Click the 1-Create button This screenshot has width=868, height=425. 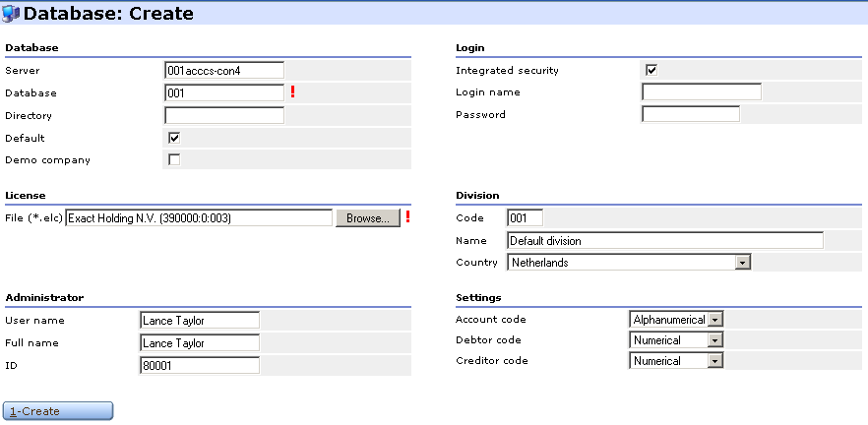pos(58,411)
